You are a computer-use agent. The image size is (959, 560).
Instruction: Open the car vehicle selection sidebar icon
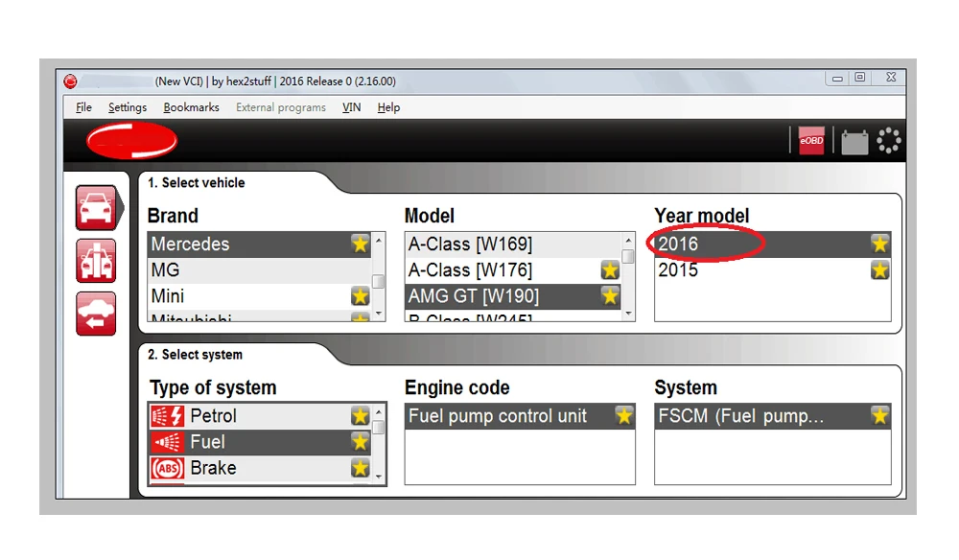tap(96, 208)
